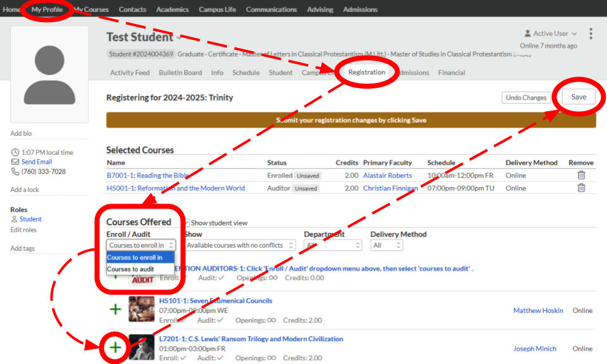Screen dimensions: 607x364
Task: Click the Undo Changes button
Action: 526,98
